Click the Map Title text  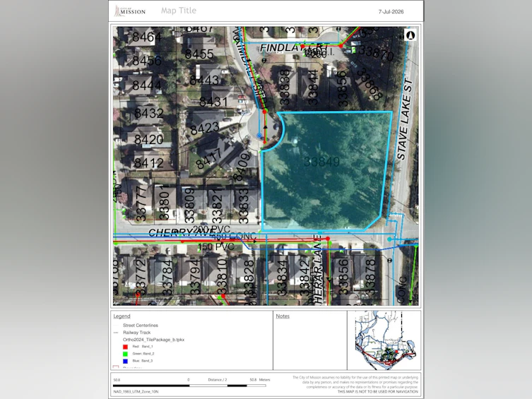click(x=179, y=11)
